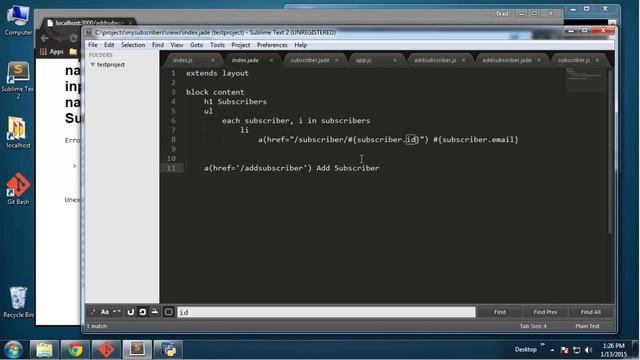
Task: Open File Explorer from the taskbar
Action: point(44,350)
